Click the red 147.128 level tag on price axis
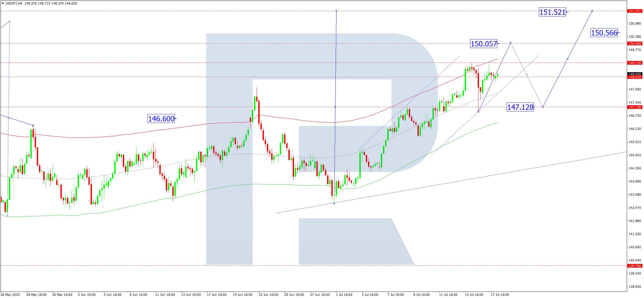This screenshot has height=298, width=644. [x=635, y=107]
